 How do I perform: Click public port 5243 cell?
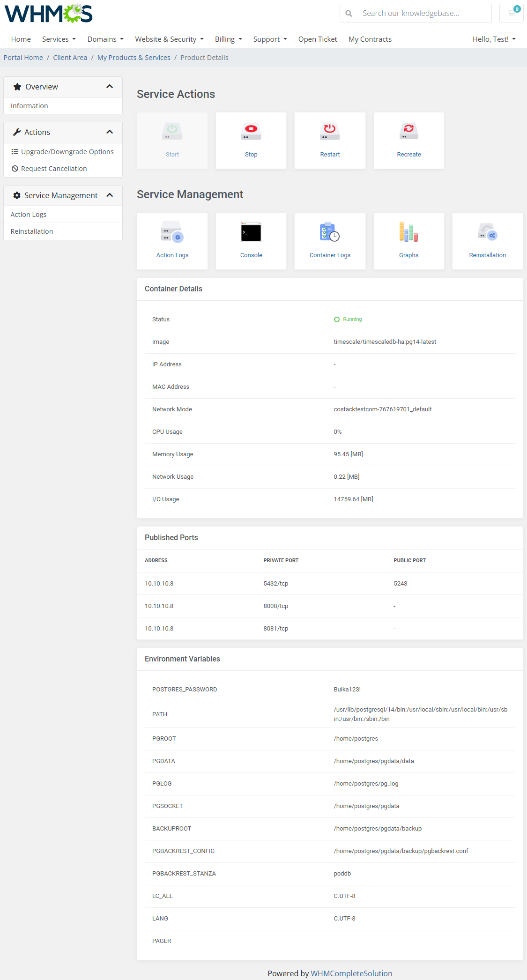[x=401, y=584]
